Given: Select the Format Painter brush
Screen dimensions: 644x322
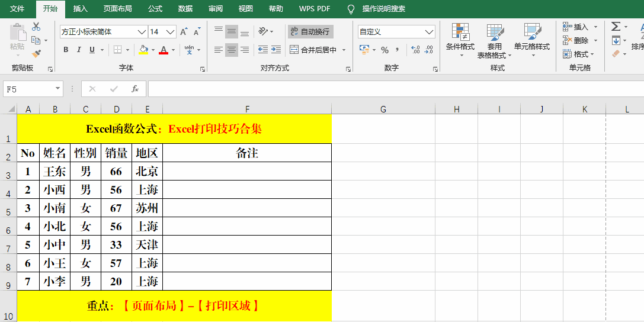Looking at the screenshot, I should point(36,53).
